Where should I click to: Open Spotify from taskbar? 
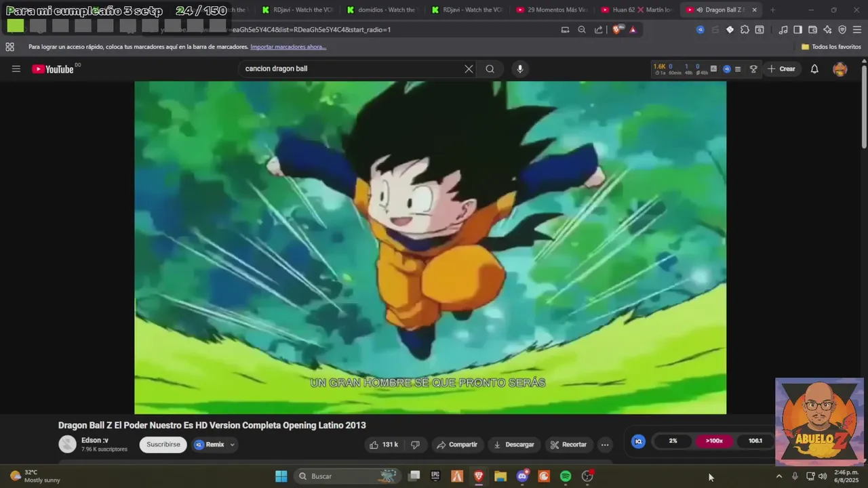coord(566,476)
